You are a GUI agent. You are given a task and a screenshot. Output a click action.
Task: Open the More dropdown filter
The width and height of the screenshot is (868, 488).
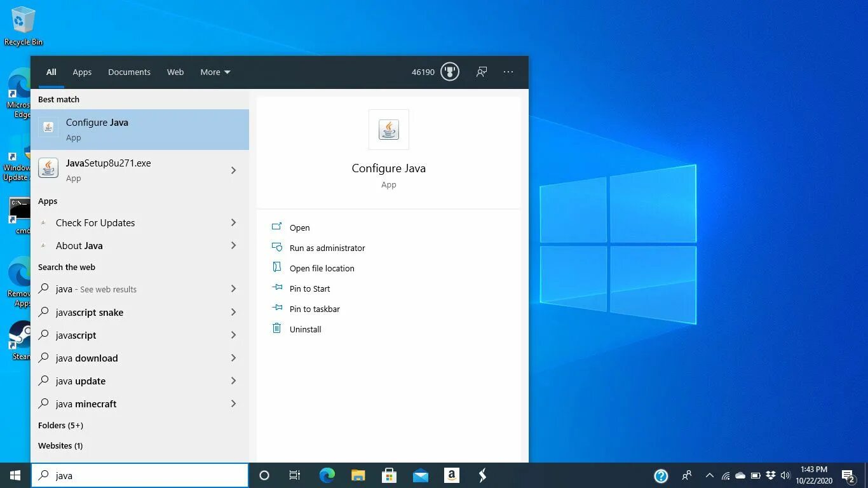pos(215,72)
